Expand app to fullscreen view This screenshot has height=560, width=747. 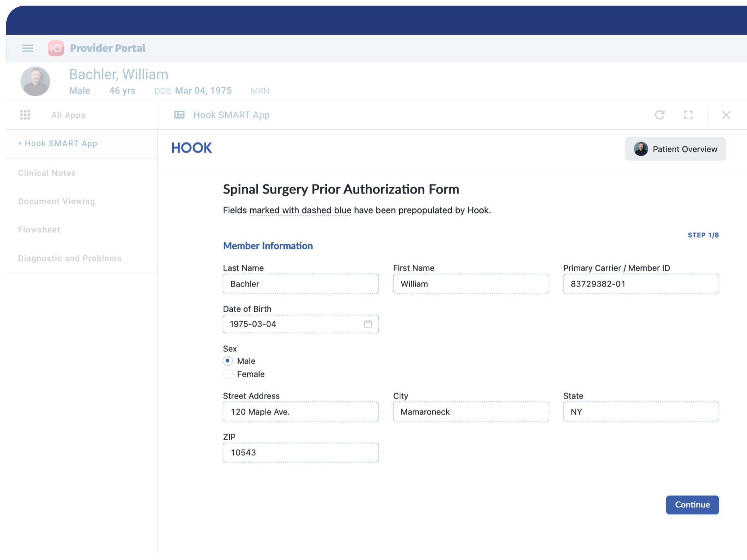(688, 115)
